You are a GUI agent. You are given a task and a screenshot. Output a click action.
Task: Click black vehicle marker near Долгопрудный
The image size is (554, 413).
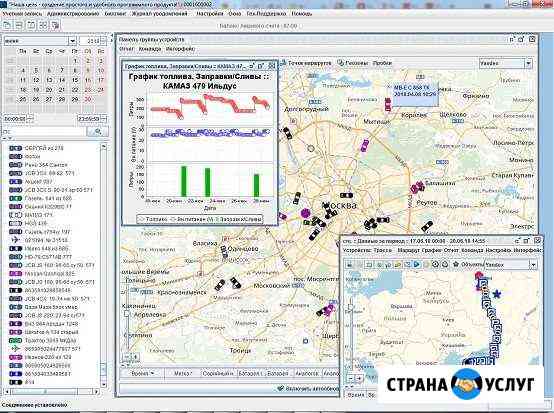(x=288, y=133)
